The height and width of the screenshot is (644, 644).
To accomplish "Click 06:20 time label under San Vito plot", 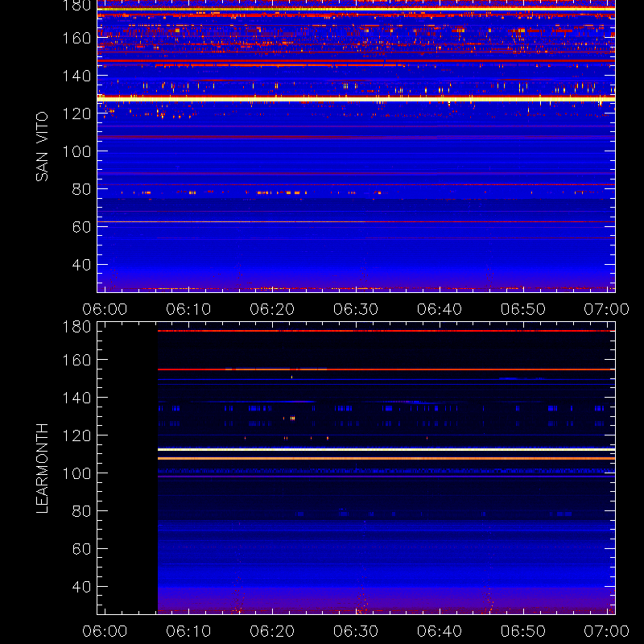I will pyautogui.click(x=272, y=309).
